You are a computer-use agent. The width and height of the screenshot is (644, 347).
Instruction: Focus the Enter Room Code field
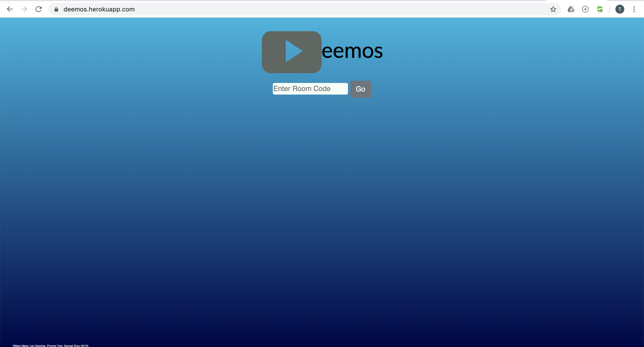(x=310, y=89)
